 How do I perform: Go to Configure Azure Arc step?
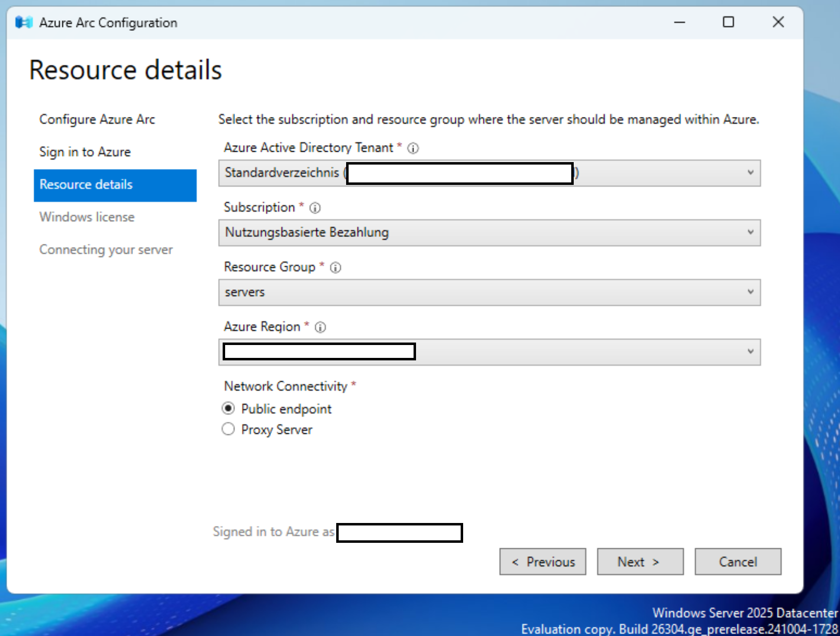click(x=97, y=119)
